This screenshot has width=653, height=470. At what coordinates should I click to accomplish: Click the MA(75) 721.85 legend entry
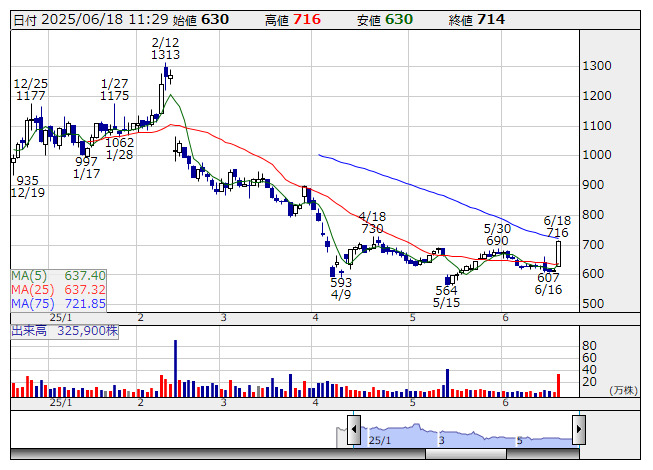tap(58, 303)
